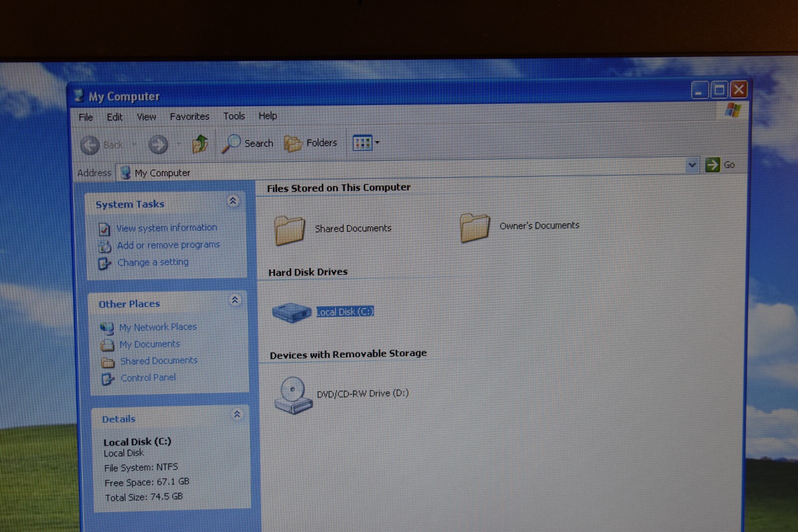
Task: Click the Windows flag logo
Action: [x=733, y=110]
